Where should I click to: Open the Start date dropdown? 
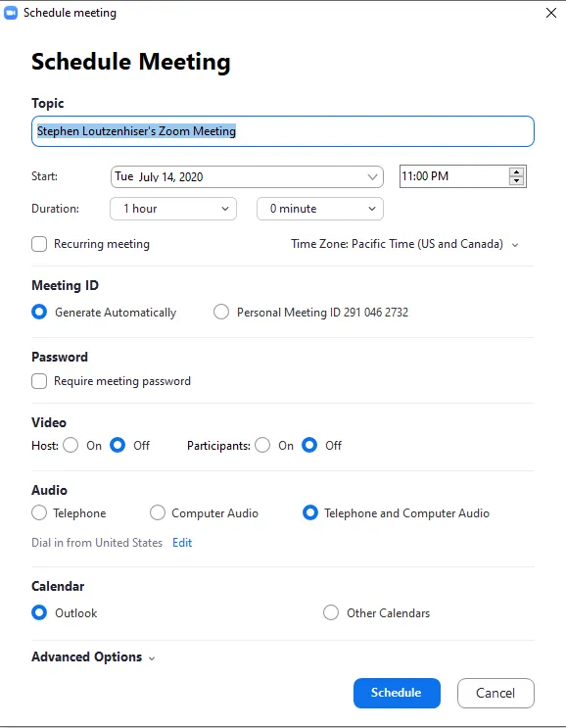tap(247, 177)
